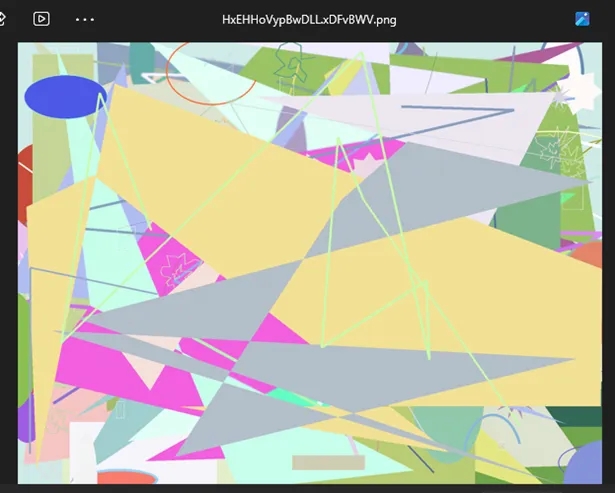Click the leaf outline on the magenta area
Image resolution: width=615 pixels, height=493 pixels.
[x=181, y=269]
